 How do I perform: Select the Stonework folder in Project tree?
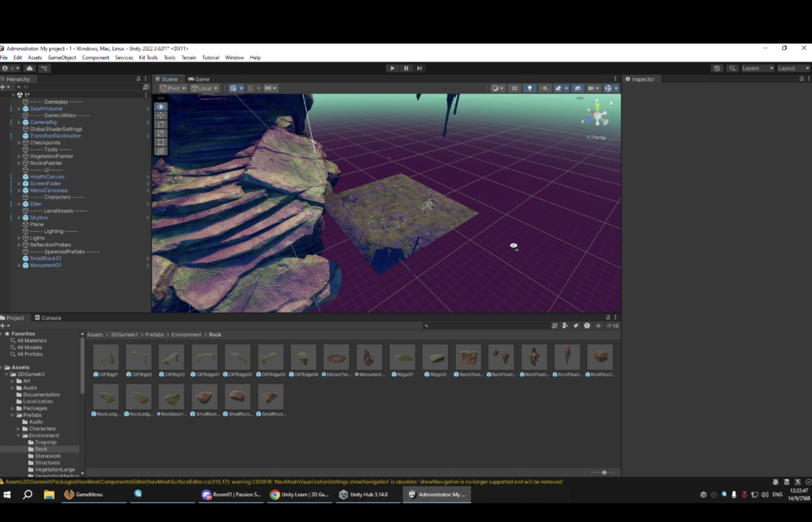pos(48,456)
